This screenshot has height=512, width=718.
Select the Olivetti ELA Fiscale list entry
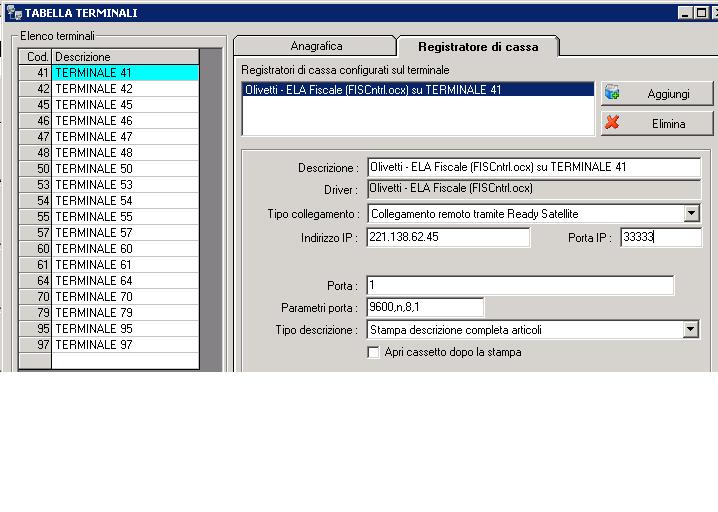(x=418, y=90)
